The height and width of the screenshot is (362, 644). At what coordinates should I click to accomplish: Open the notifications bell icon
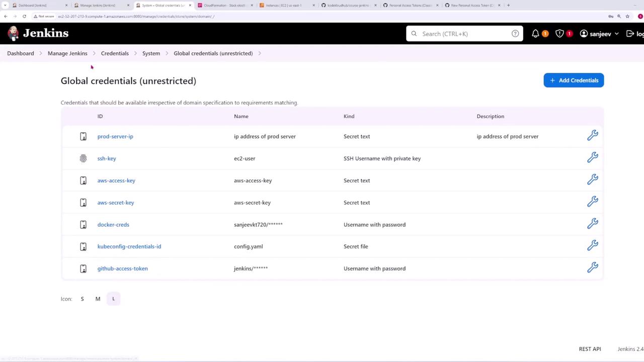[x=535, y=34]
